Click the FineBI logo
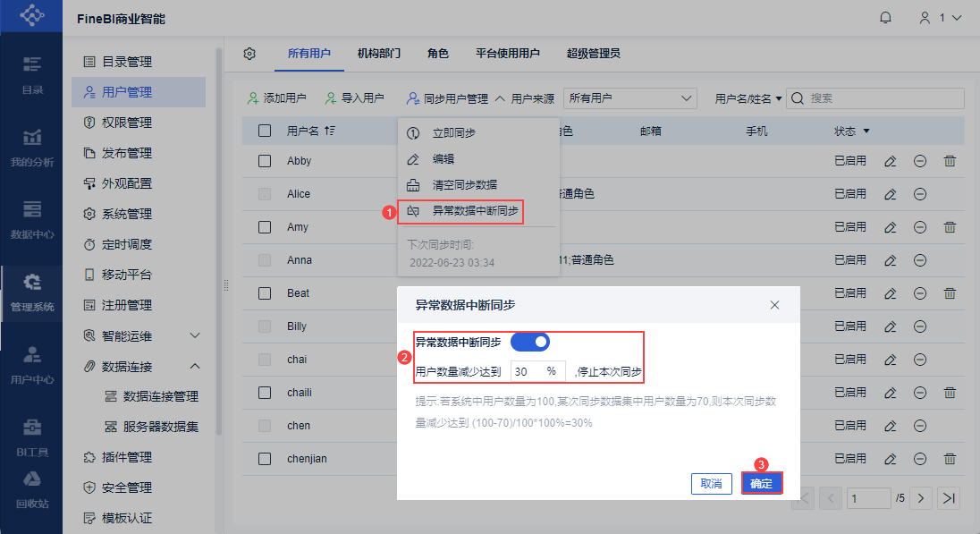This screenshot has height=534, width=980. click(31, 15)
